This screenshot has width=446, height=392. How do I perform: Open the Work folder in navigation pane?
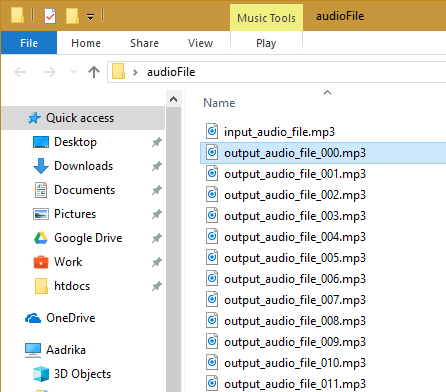(68, 262)
